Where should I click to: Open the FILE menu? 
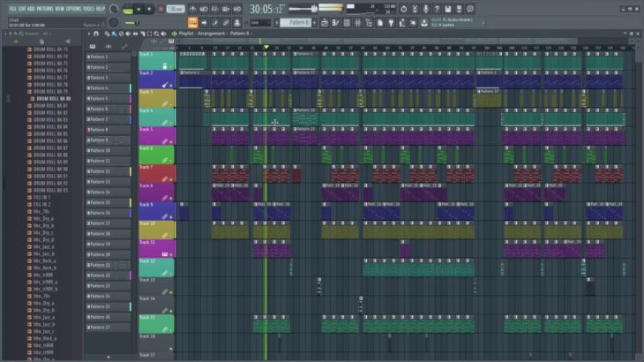(12, 9)
